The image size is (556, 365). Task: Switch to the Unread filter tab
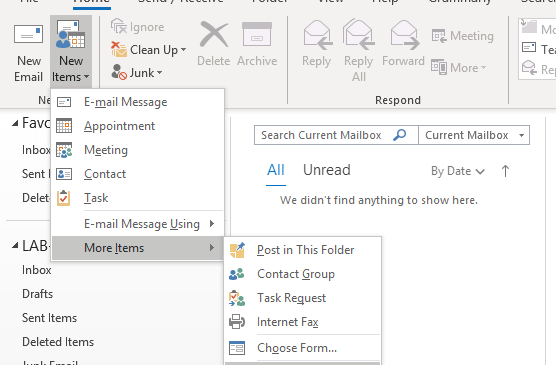click(327, 170)
